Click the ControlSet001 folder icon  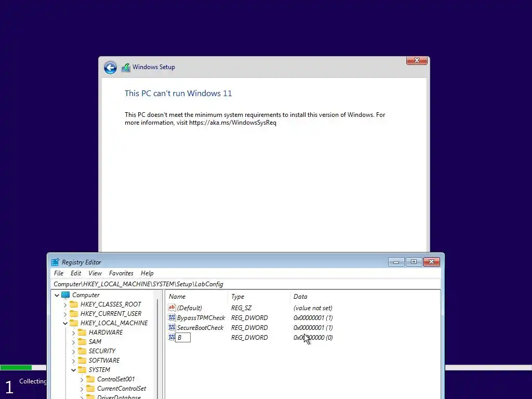coord(90,379)
